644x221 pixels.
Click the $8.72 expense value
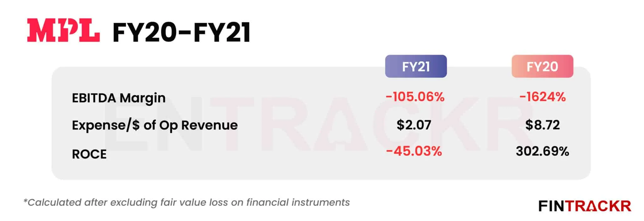542,125
